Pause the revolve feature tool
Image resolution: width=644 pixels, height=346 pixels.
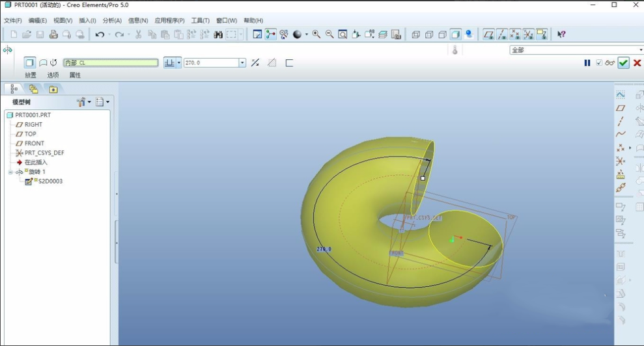pos(587,63)
